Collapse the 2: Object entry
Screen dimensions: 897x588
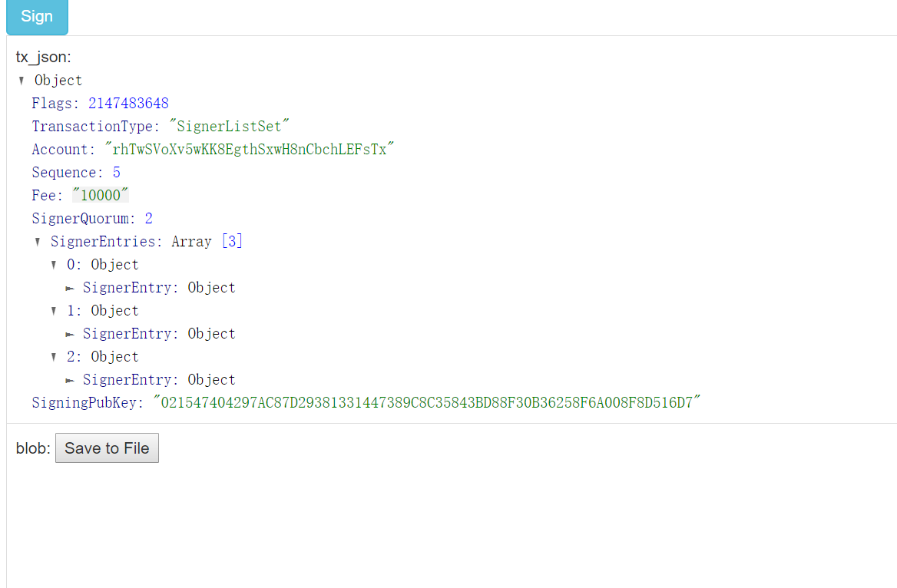tap(53, 356)
